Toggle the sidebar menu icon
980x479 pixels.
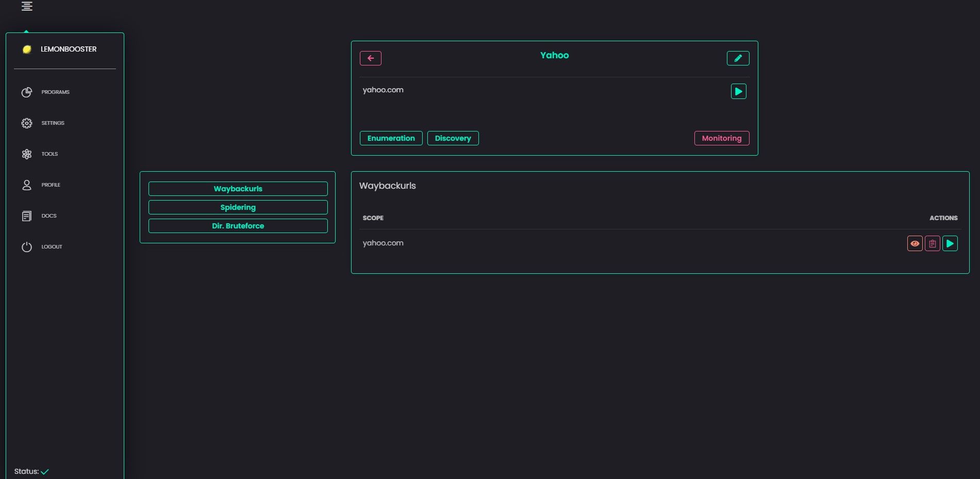point(27,6)
